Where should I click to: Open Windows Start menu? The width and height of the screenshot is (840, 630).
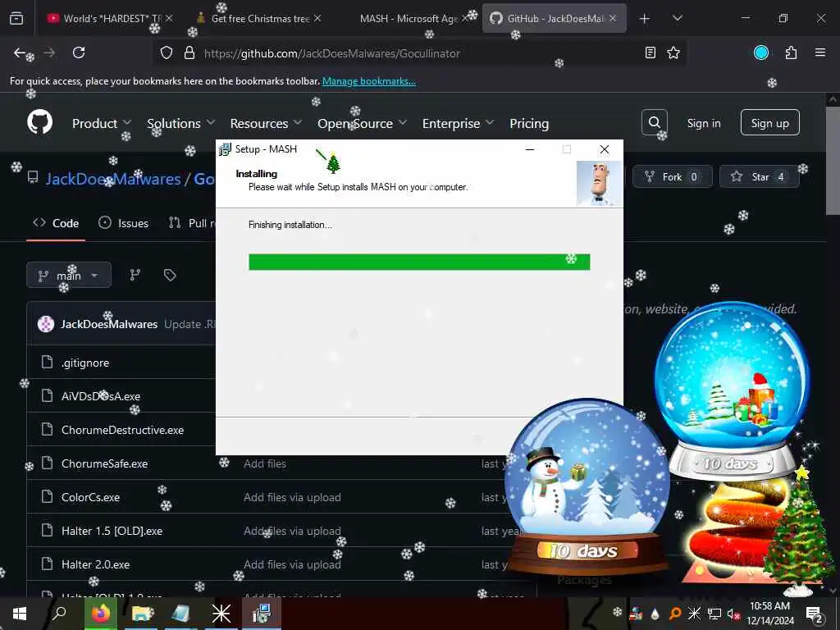click(20, 614)
